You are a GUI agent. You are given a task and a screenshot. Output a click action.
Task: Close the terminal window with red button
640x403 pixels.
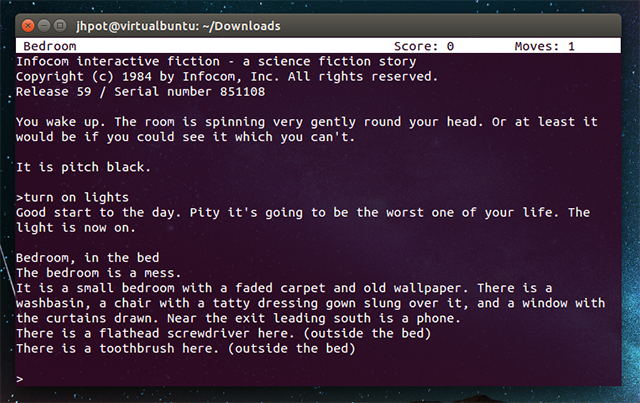coord(28,24)
